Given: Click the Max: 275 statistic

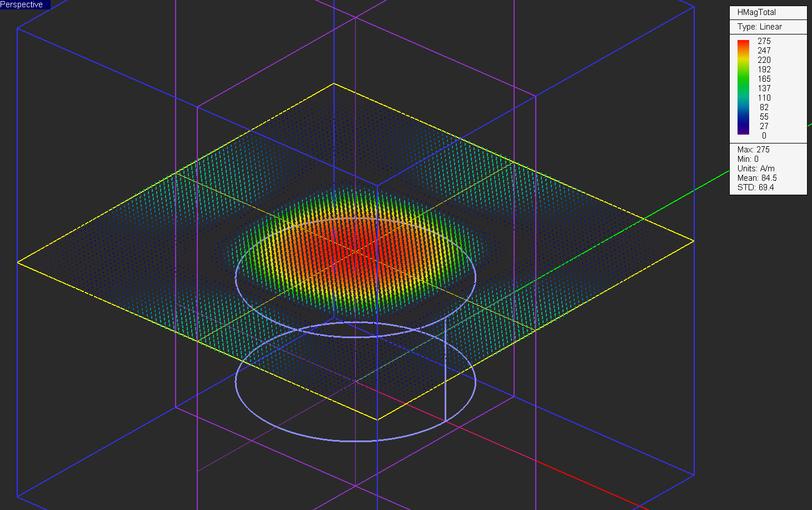Looking at the screenshot, I should coord(754,150).
